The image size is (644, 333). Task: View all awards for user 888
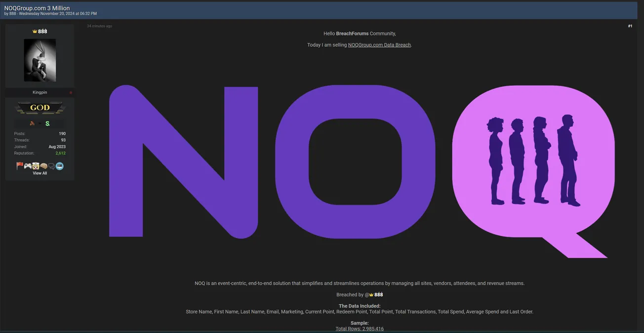click(40, 173)
